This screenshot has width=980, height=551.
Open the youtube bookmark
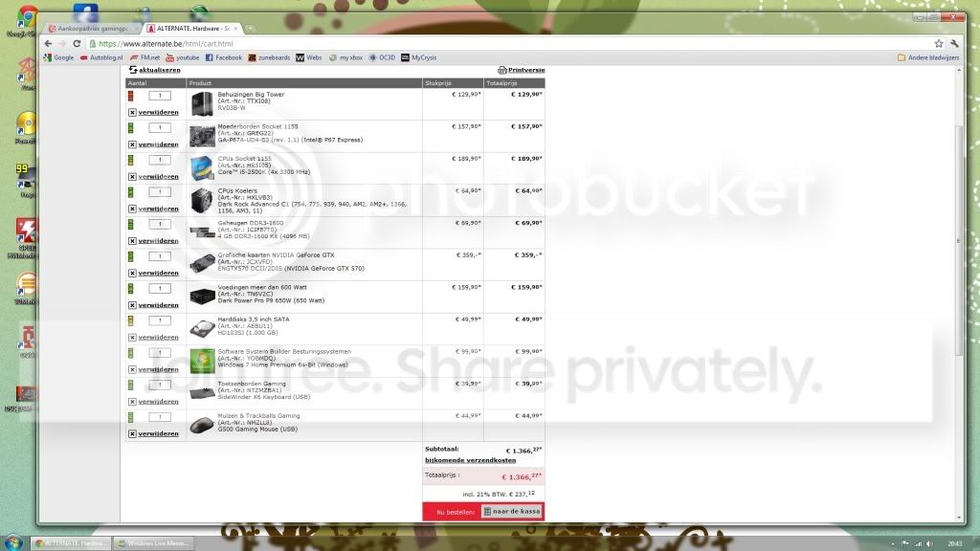point(183,57)
